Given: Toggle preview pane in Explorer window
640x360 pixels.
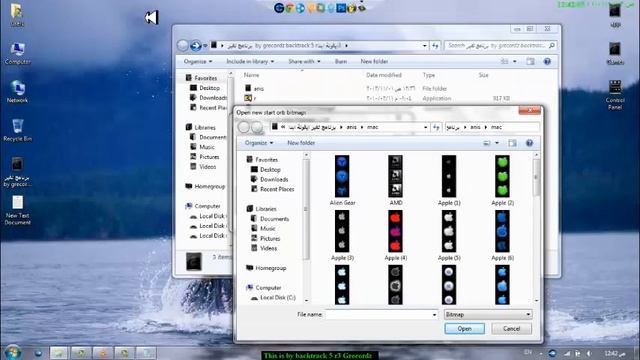Looking at the screenshot, I should point(530,62).
